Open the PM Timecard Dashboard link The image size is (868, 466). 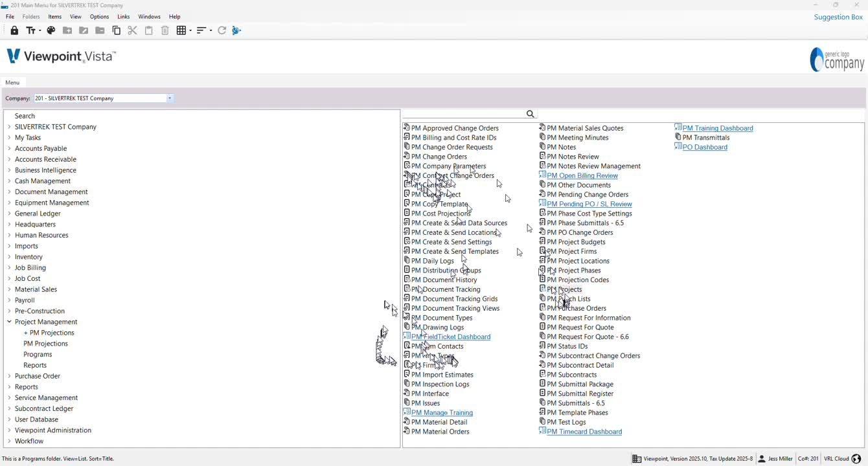[584, 432]
